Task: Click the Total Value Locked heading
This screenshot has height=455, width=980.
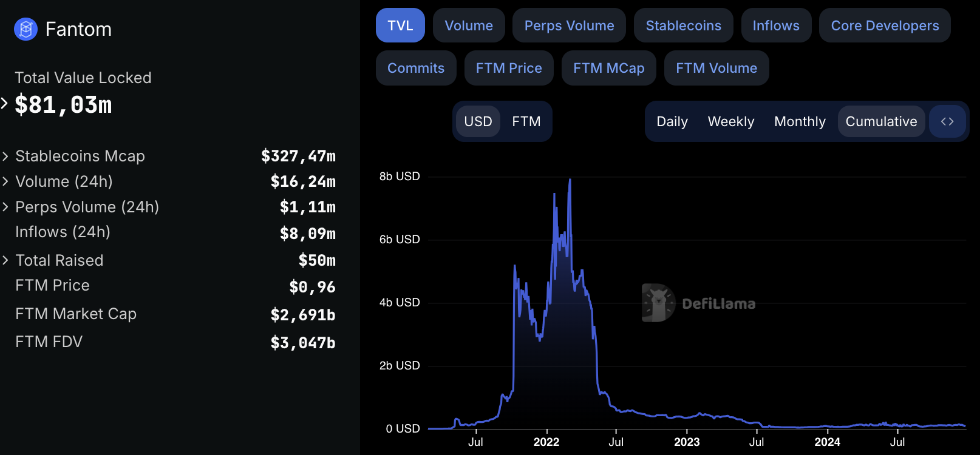Action: coord(83,78)
